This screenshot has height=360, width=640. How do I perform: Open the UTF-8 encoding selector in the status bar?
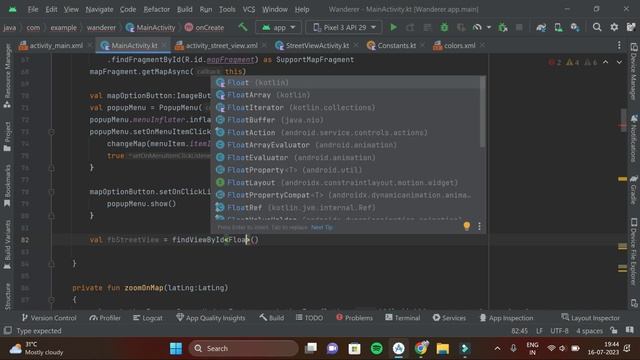point(559,331)
